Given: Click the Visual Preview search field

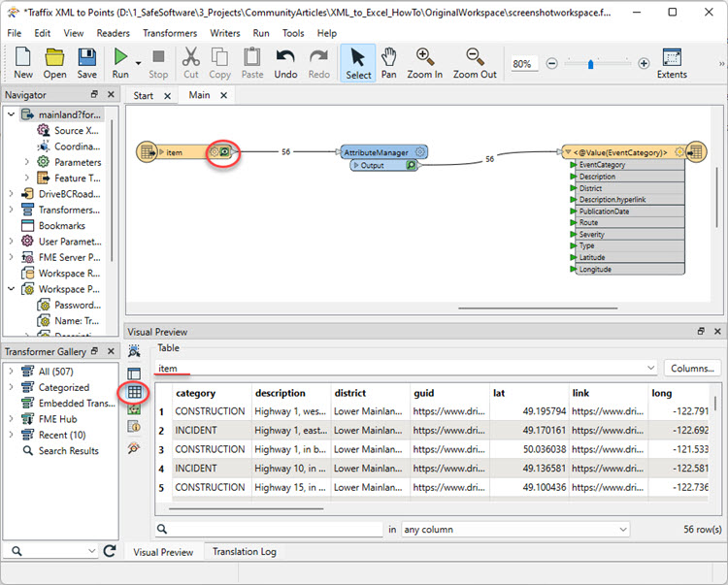Looking at the screenshot, I should click(269, 530).
